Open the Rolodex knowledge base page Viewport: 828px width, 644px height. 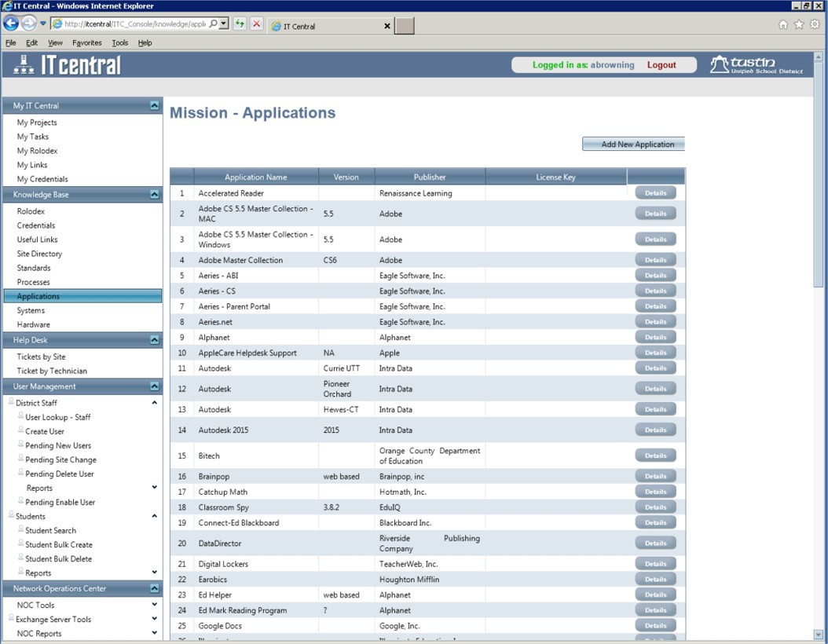[31, 211]
